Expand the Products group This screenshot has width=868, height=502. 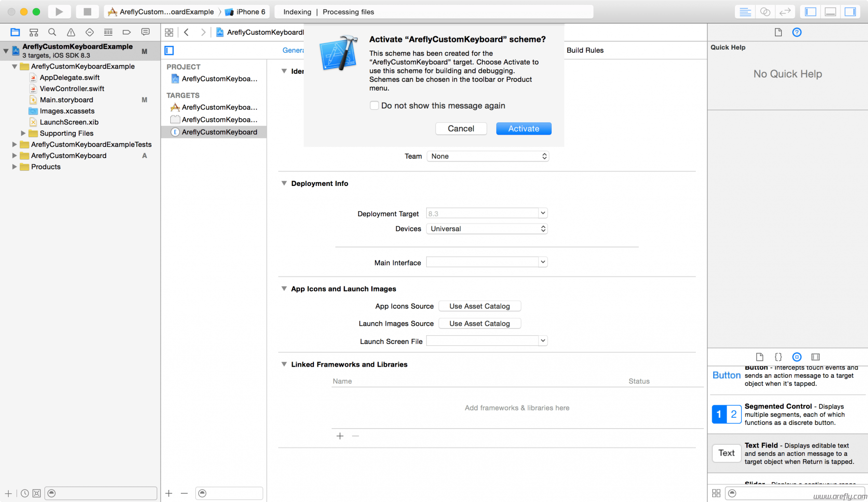click(14, 167)
